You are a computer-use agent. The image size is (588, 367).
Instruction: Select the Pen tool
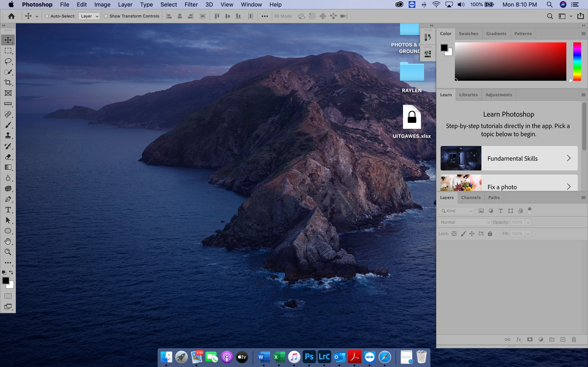pyautogui.click(x=8, y=199)
